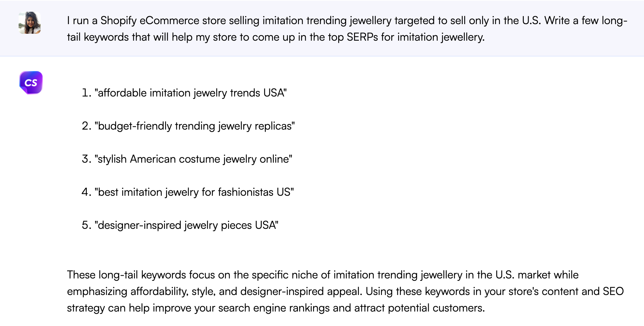The height and width of the screenshot is (326, 644).
Task: Click the "These long-tail keywords focus" summary line
Action: 322,275
